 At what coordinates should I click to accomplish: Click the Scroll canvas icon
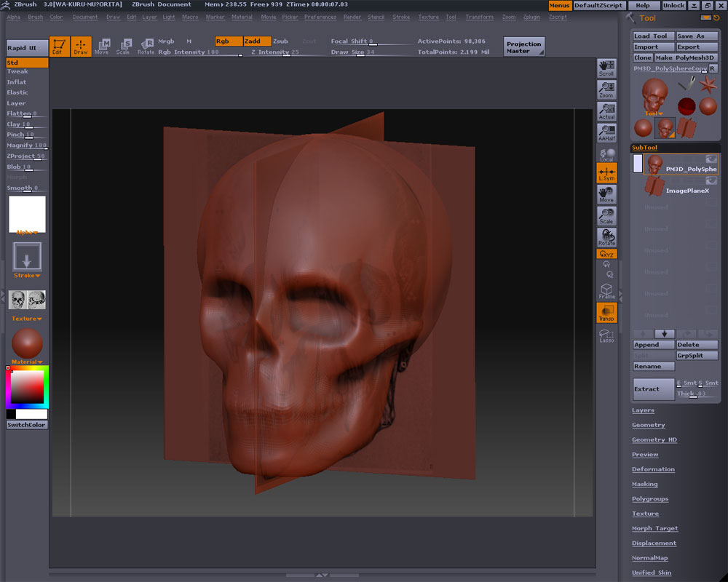606,68
